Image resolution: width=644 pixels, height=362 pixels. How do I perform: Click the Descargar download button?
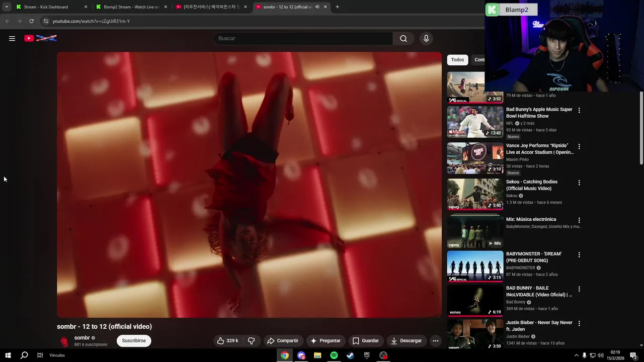[x=406, y=340]
